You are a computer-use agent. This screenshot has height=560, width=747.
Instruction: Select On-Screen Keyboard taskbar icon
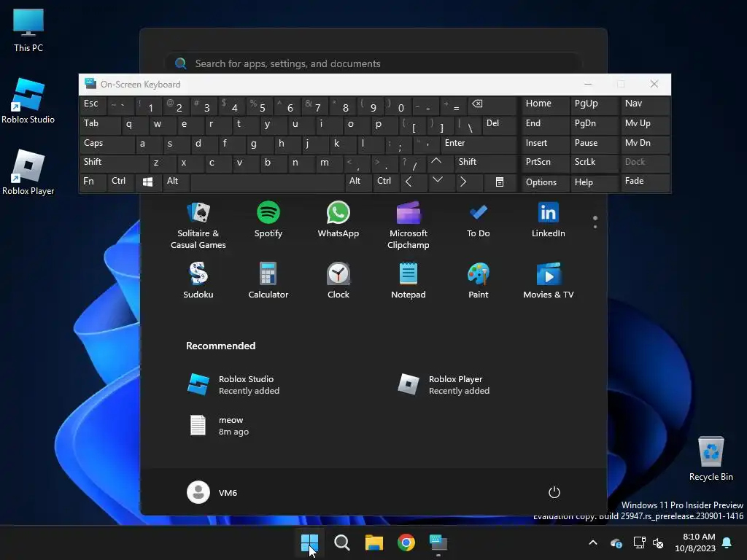point(438,542)
